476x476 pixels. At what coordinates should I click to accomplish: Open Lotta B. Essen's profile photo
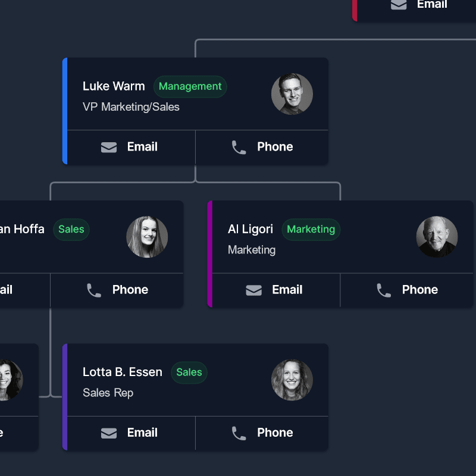click(292, 381)
